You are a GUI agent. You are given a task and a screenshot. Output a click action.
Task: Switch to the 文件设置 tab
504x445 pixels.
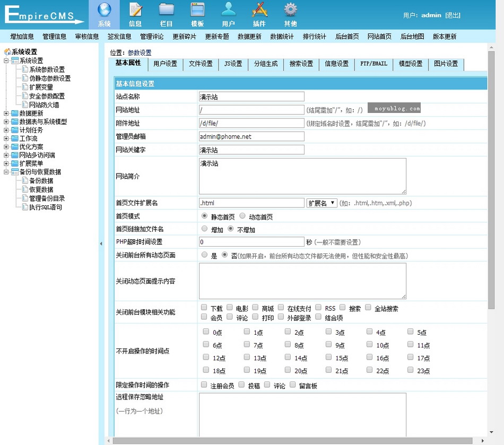(201, 64)
